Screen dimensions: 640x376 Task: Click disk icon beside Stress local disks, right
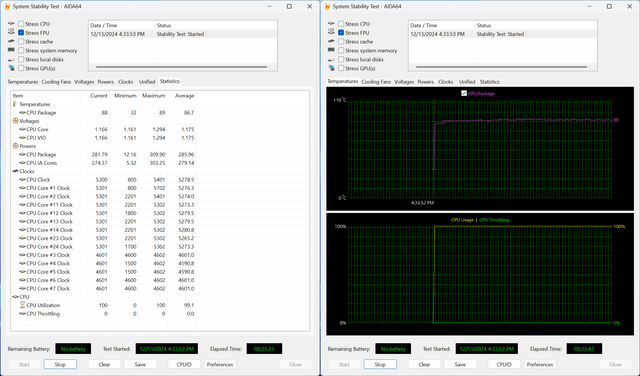(331, 60)
